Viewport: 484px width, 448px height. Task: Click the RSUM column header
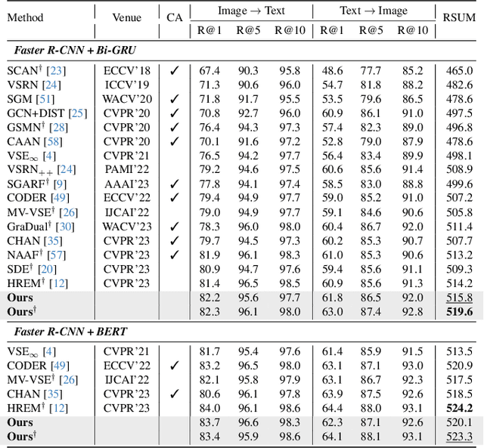460,17
